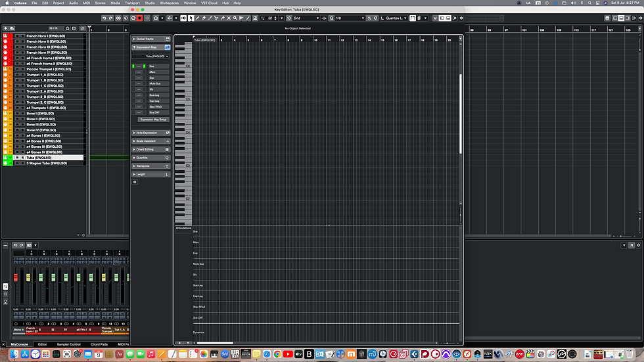Click the Length section L icon
644x362 pixels.
pos(167,175)
